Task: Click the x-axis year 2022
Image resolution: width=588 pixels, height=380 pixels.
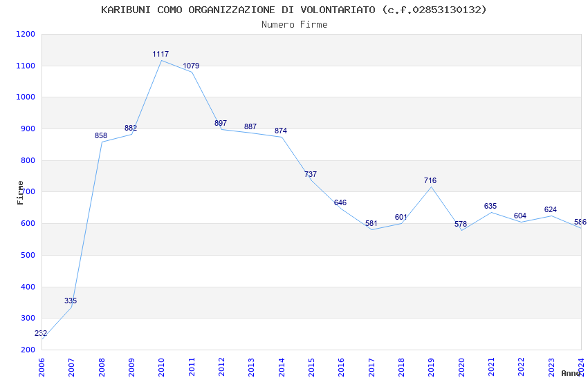Action: coord(522,367)
